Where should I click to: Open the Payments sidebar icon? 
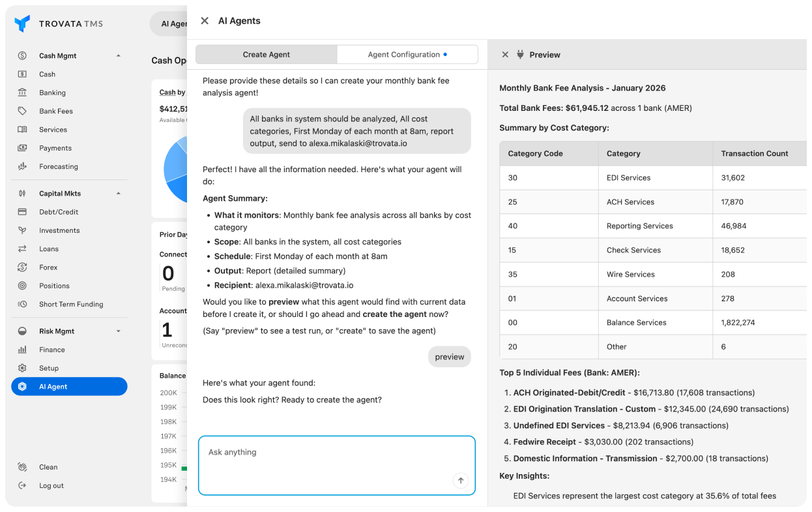click(x=22, y=148)
